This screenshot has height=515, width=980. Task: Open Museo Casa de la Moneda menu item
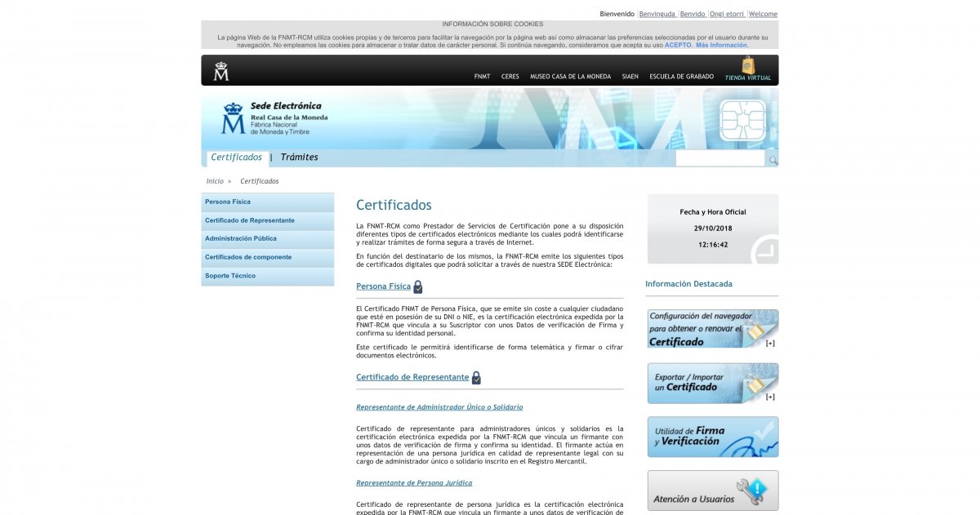(x=570, y=77)
